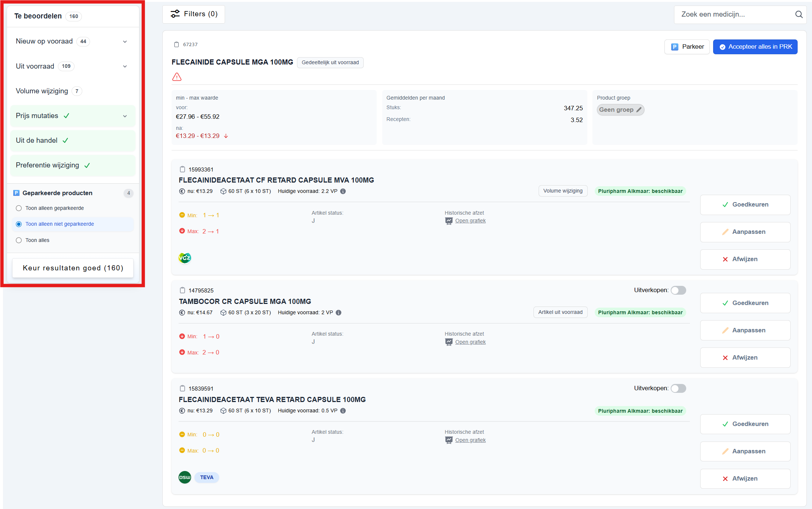Select Toon alles radio button
The width and height of the screenshot is (812, 509).
tap(19, 240)
